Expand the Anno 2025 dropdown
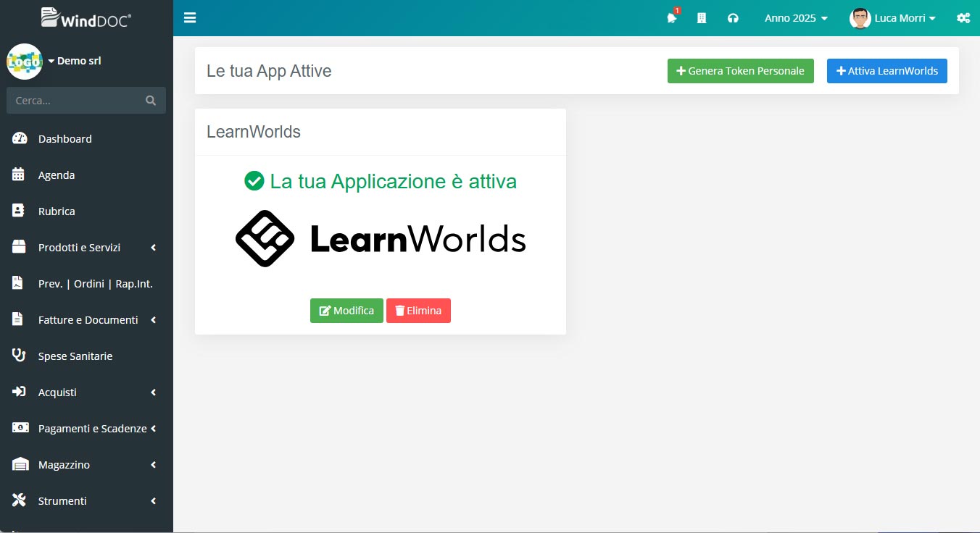The image size is (980, 533). 795,18
